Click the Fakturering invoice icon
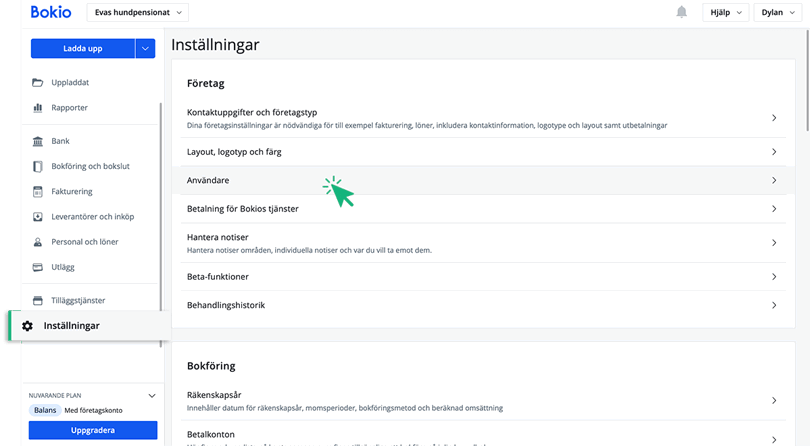The image size is (810, 446). pos(38,192)
